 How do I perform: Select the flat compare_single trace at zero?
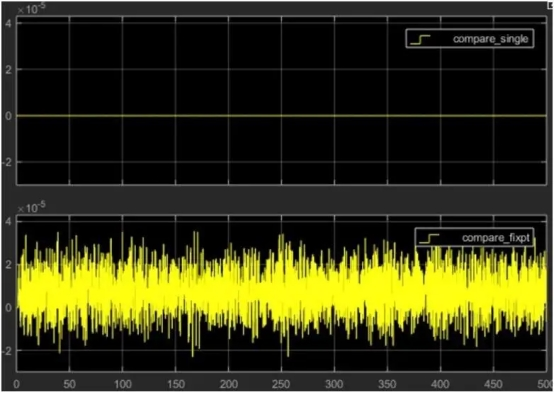click(x=281, y=116)
